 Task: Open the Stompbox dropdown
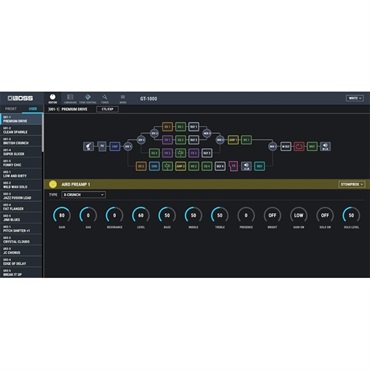tap(352, 184)
